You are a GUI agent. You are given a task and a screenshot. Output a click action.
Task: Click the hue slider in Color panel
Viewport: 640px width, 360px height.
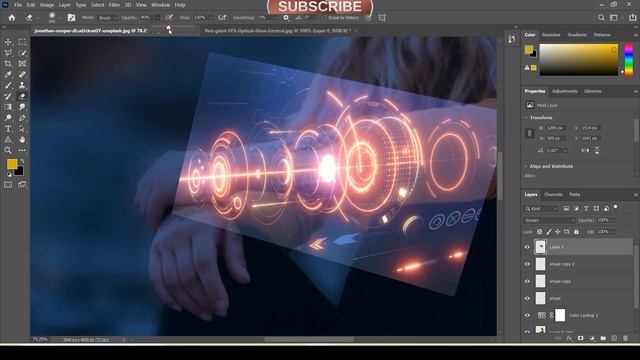[x=629, y=60]
